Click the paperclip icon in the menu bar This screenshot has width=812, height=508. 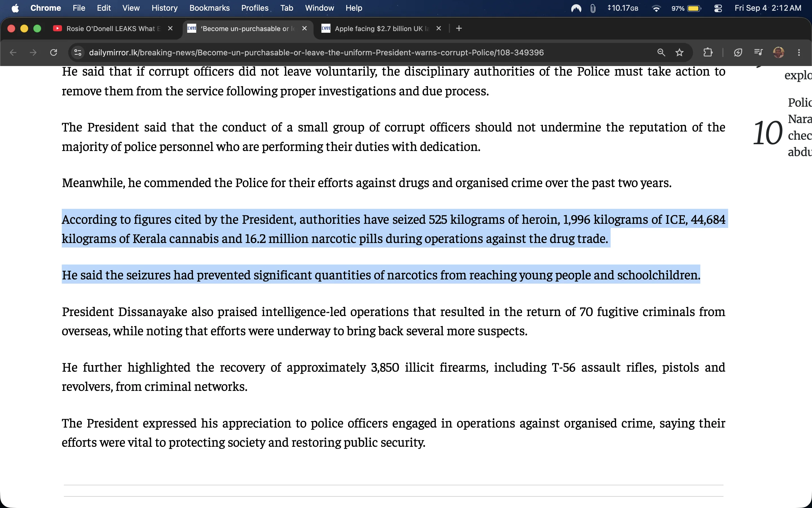pyautogui.click(x=593, y=8)
